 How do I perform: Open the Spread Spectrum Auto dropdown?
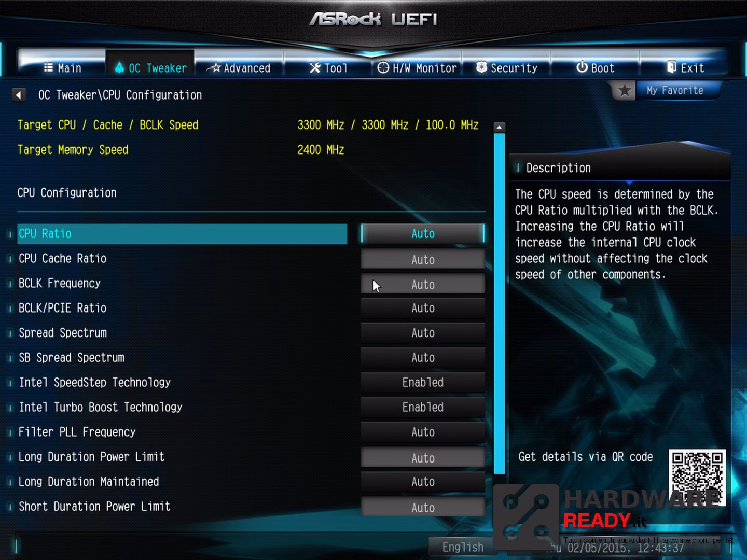[423, 333]
